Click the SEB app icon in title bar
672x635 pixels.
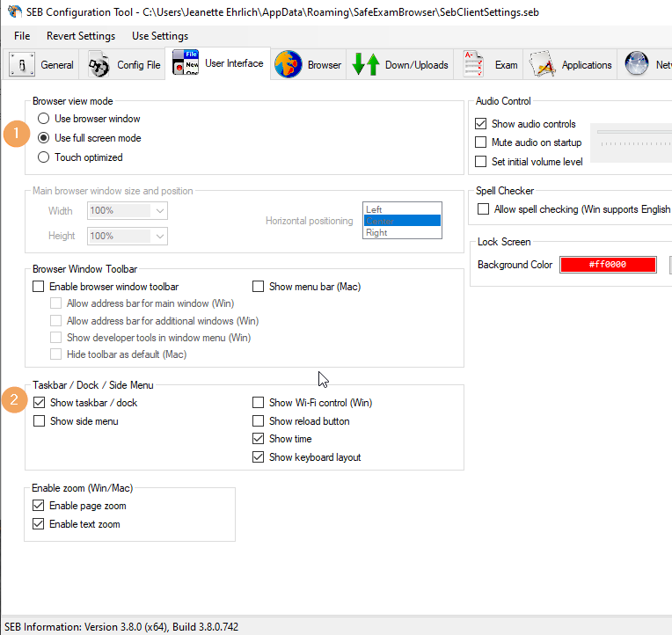pos(15,11)
